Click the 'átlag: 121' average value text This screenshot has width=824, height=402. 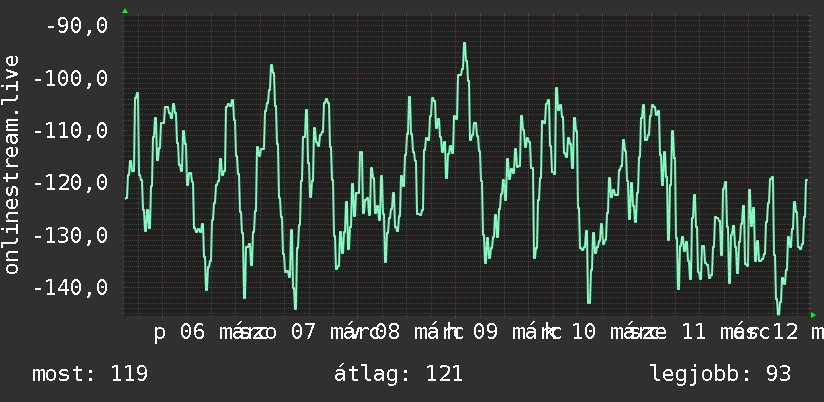[398, 374]
